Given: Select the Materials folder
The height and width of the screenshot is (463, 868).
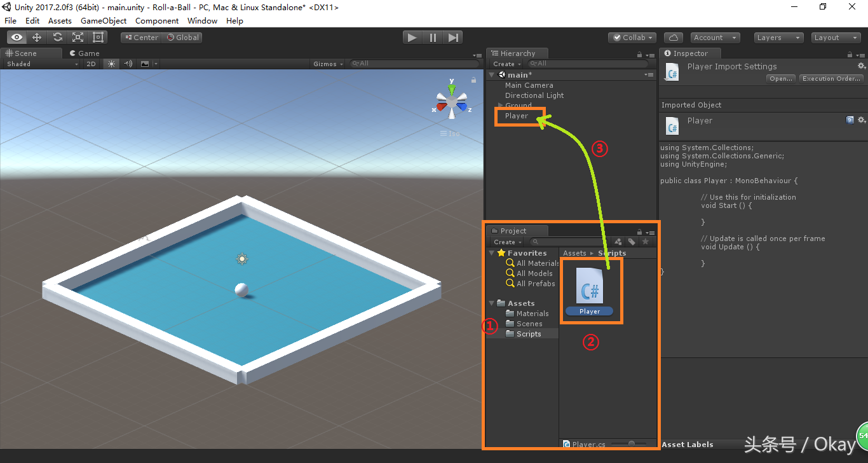Looking at the screenshot, I should tap(527, 314).
